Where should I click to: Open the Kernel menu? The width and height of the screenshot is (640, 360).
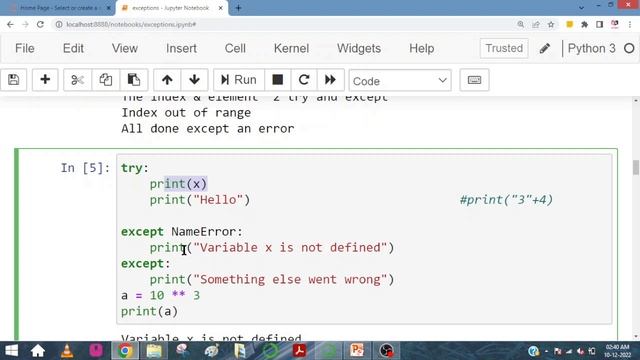[x=291, y=48]
